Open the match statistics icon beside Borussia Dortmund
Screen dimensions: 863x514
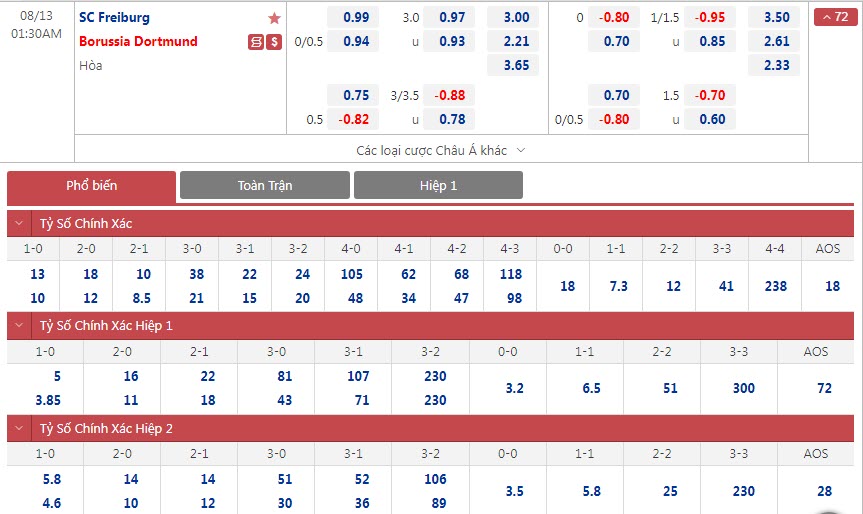tap(256, 42)
